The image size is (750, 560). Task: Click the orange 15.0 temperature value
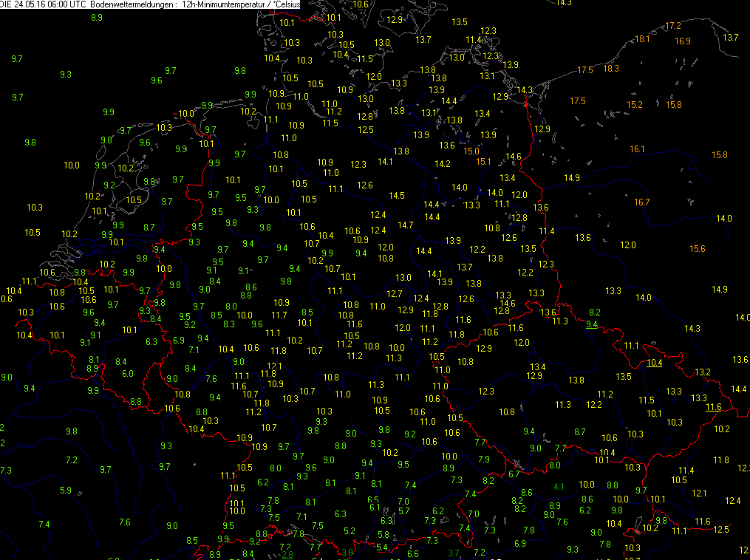tap(471, 151)
